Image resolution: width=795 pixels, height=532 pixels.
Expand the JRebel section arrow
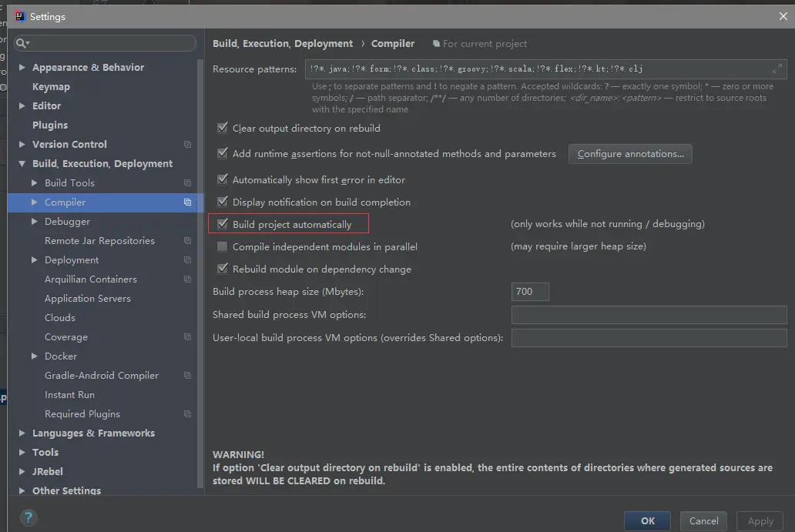(x=22, y=471)
